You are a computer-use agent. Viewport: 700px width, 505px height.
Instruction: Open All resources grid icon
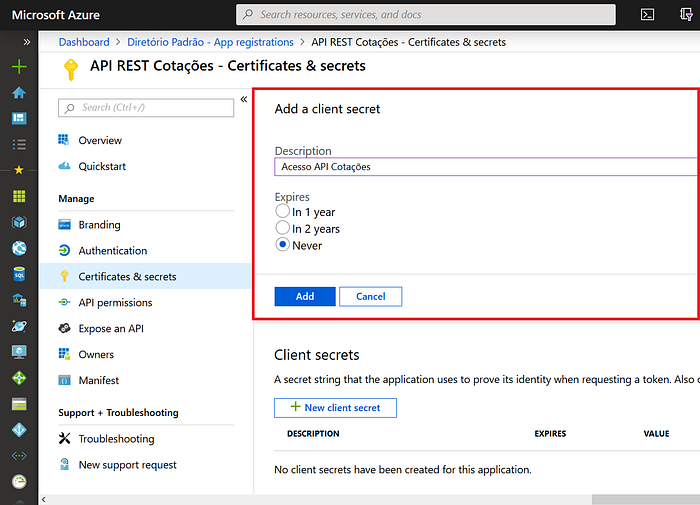(19, 196)
